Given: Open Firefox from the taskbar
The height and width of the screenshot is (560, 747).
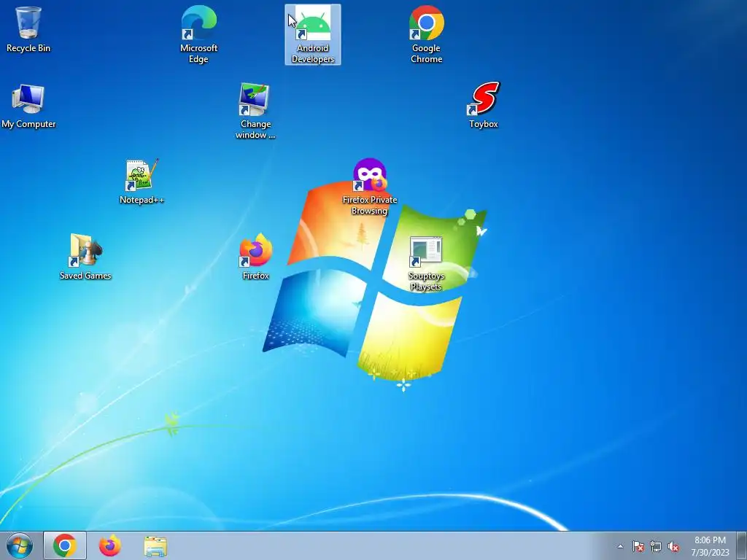Looking at the screenshot, I should click(x=110, y=545).
